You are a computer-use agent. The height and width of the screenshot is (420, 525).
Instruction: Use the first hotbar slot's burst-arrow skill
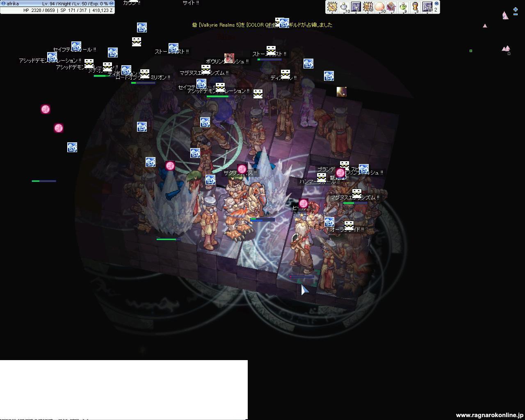(332, 7)
